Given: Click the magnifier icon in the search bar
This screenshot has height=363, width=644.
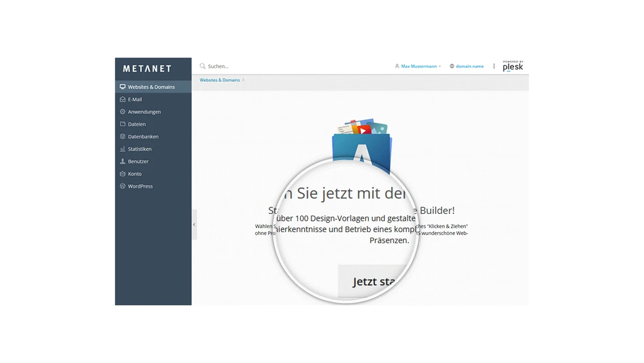Looking at the screenshot, I should pyautogui.click(x=203, y=67).
